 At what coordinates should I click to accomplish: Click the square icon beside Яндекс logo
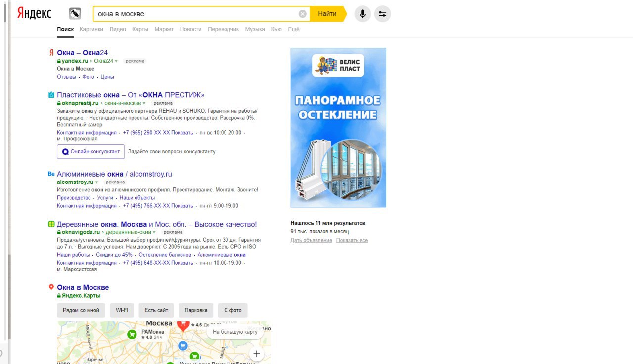tap(75, 13)
